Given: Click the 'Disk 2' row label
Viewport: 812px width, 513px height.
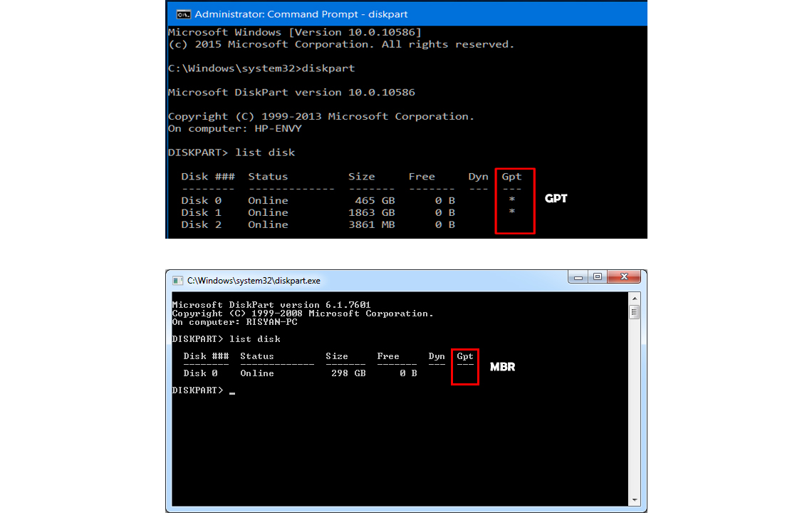Looking at the screenshot, I should pos(201,224).
